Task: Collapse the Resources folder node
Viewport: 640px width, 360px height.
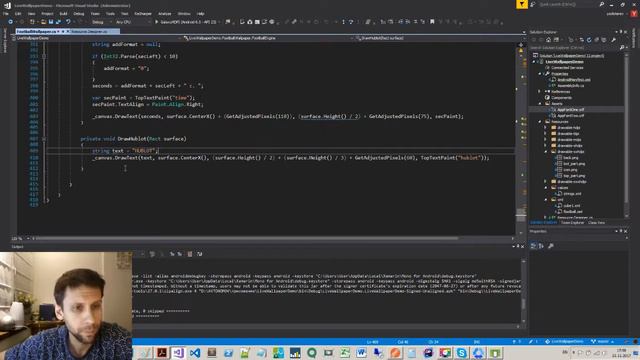Action: 540,122
